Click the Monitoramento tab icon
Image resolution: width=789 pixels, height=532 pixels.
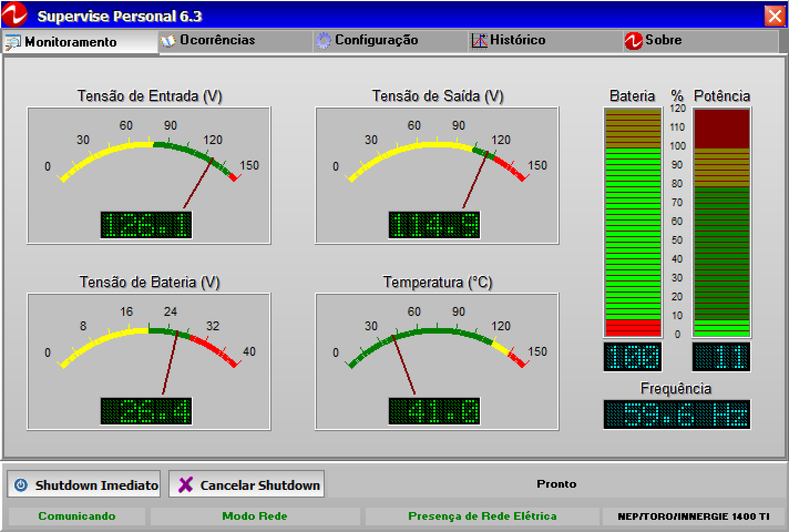(13, 43)
